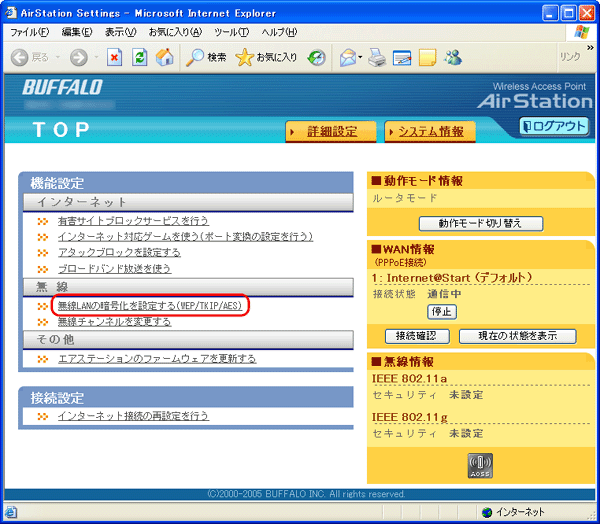Click the その他 section header
The height and width of the screenshot is (524, 600).
188,340
